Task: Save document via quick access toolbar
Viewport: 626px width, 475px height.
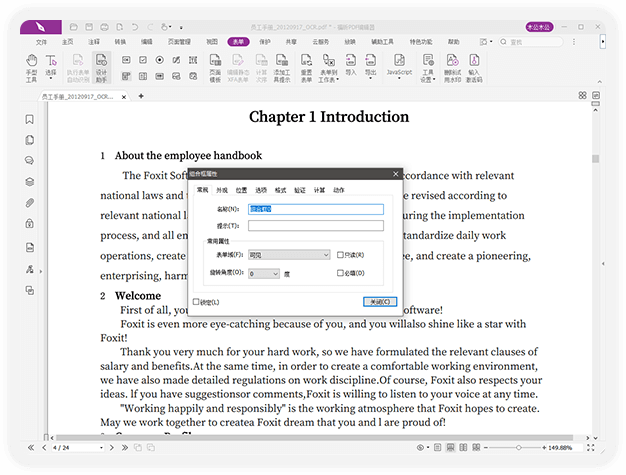Action: pos(89,27)
